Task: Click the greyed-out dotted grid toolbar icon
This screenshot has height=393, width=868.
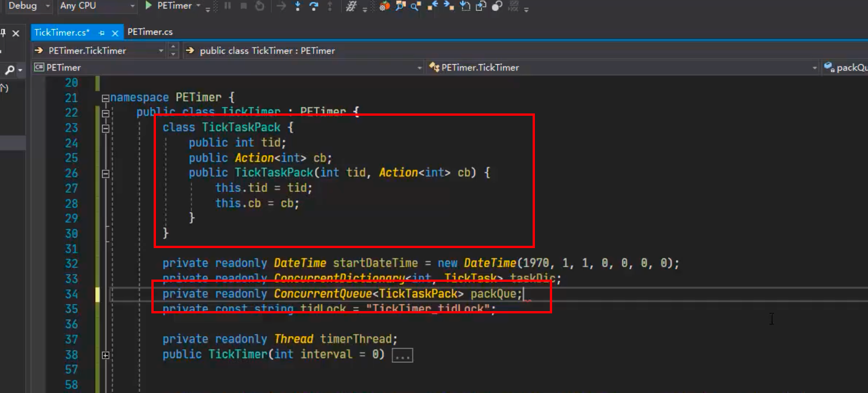Action: tap(514, 6)
